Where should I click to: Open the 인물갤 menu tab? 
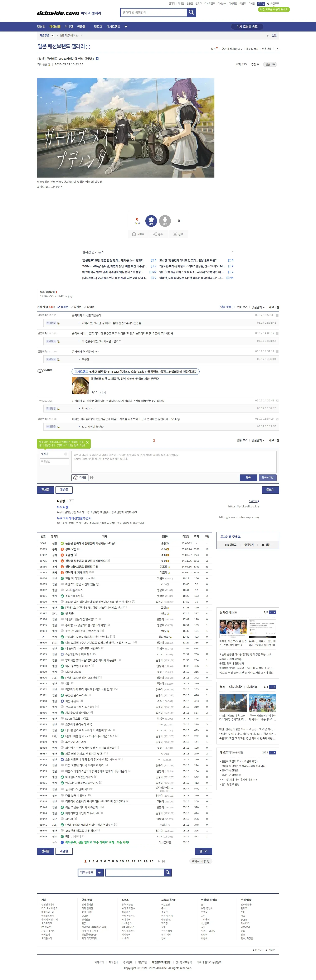(x=81, y=27)
